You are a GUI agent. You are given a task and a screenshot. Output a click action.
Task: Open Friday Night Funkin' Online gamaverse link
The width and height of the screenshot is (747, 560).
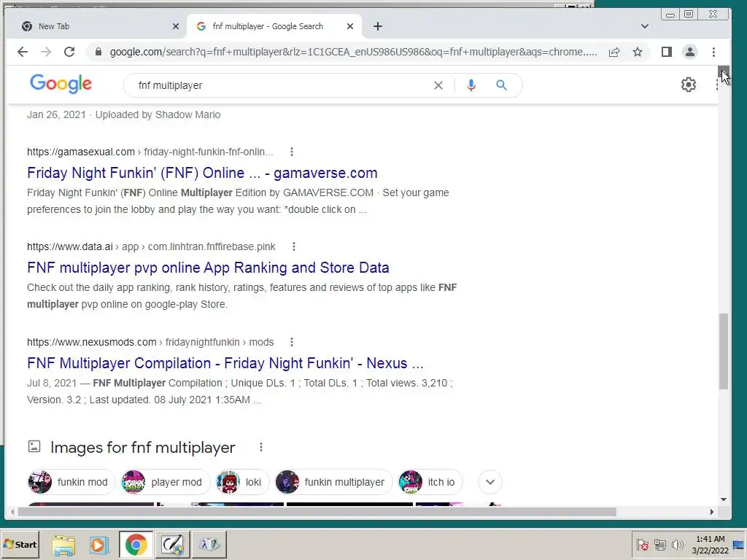pyautogui.click(x=202, y=173)
